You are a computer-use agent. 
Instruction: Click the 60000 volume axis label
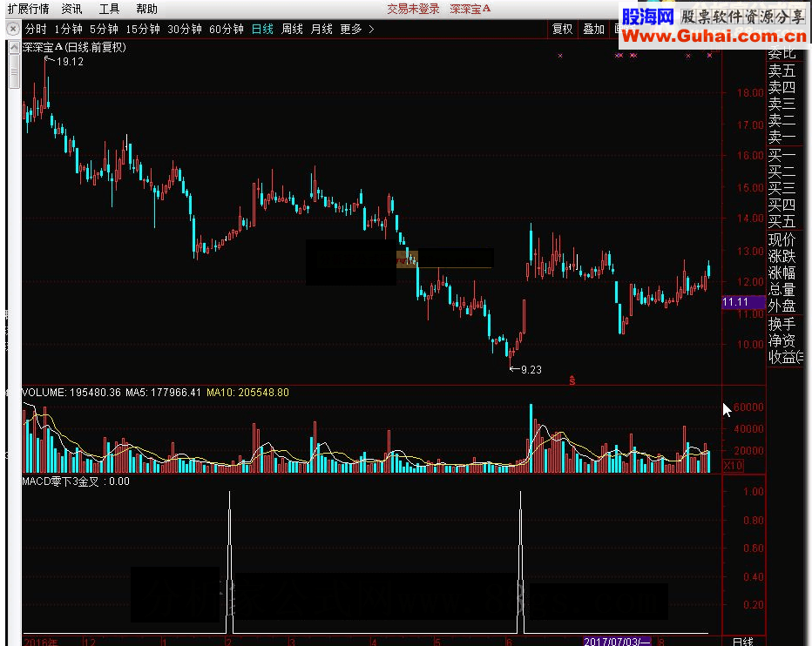pyautogui.click(x=748, y=407)
